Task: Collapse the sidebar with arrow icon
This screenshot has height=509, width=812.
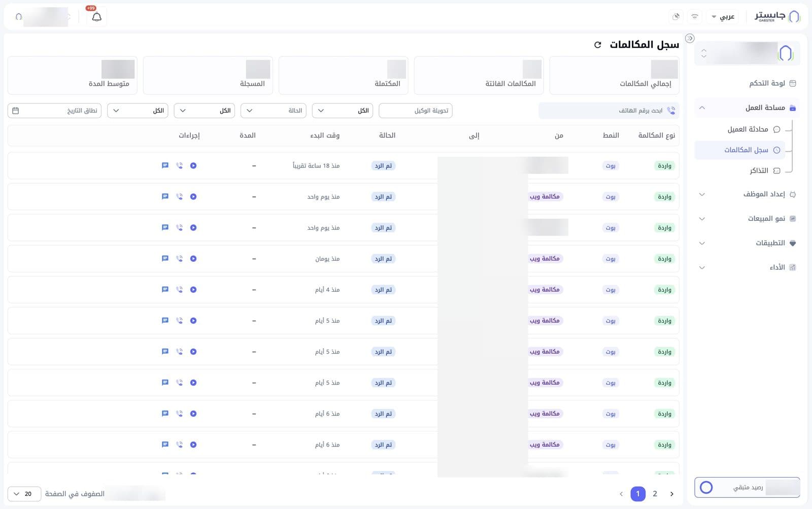Action: pos(690,38)
